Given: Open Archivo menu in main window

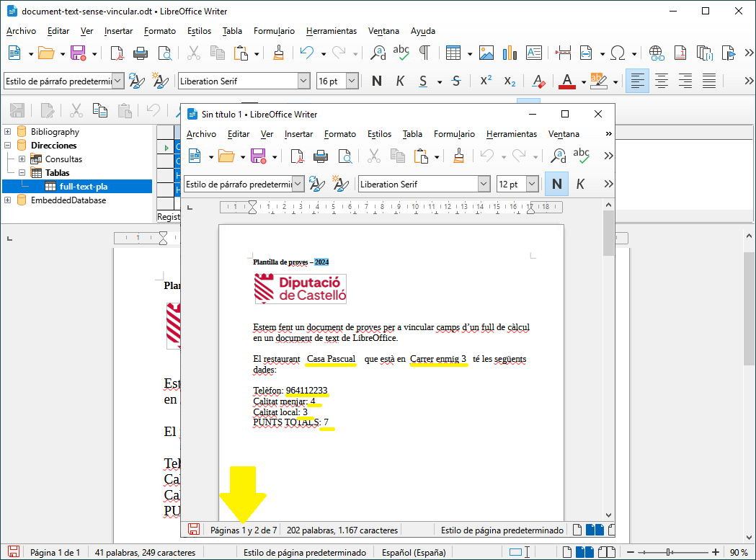Looking at the screenshot, I should (21, 31).
